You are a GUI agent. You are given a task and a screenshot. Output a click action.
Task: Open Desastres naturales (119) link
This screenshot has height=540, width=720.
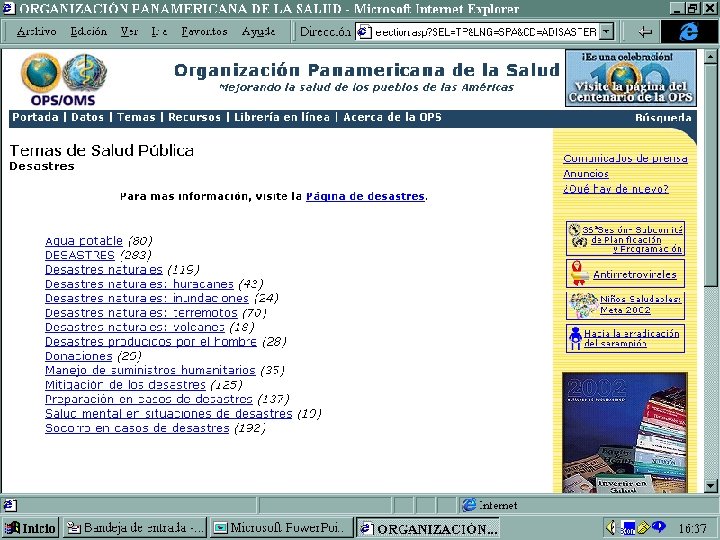coord(104,269)
